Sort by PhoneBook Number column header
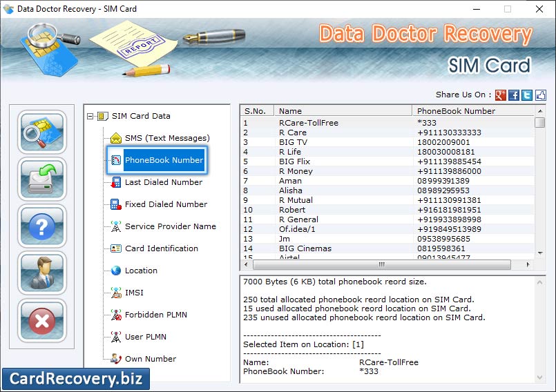The image size is (556, 392). (x=473, y=111)
